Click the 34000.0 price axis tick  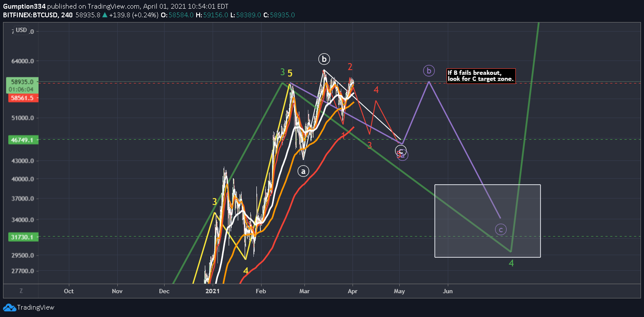click(23, 220)
